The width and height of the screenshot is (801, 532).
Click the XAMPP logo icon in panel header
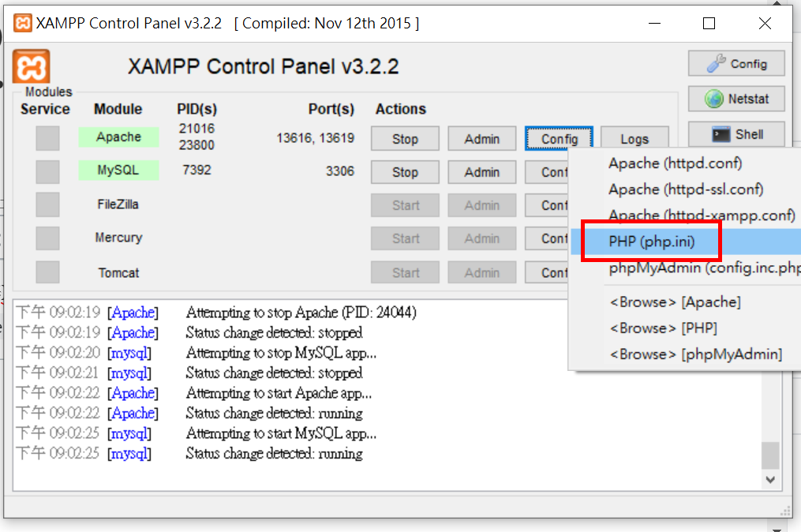pyautogui.click(x=31, y=66)
